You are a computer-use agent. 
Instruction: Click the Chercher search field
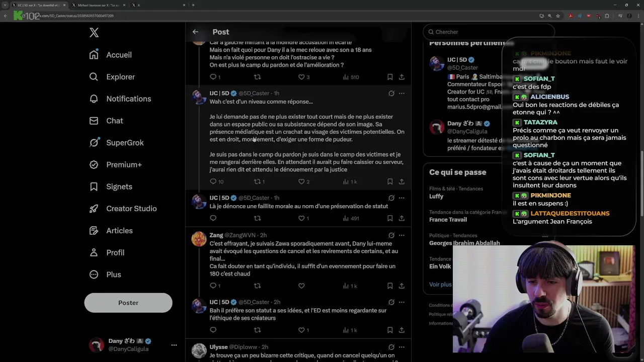tap(489, 32)
